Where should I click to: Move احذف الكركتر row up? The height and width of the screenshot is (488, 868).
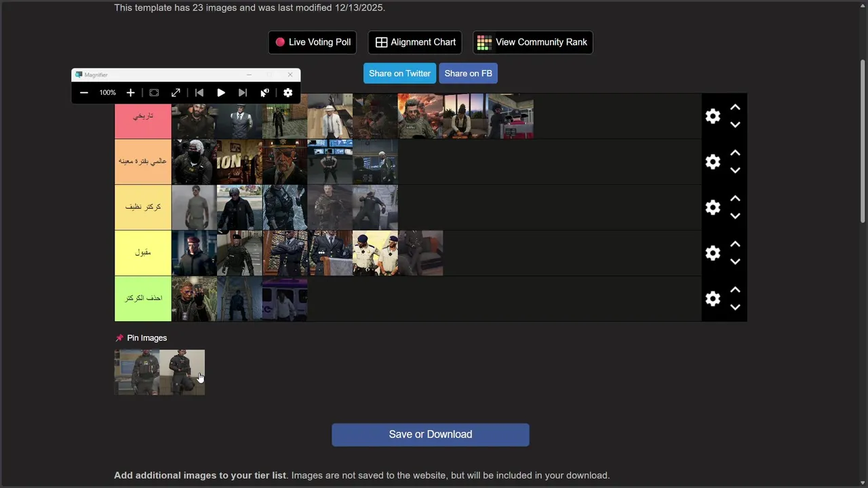[x=735, y=290]
